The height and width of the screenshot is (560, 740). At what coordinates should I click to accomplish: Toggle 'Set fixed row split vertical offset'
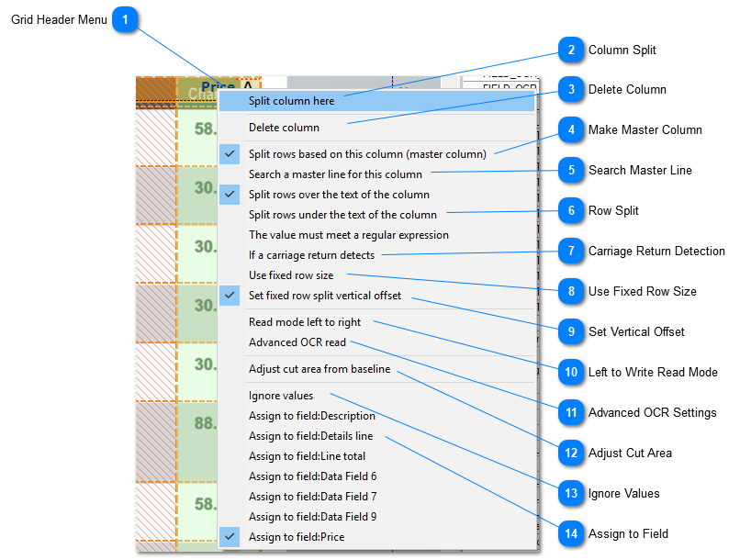point(376,296)
